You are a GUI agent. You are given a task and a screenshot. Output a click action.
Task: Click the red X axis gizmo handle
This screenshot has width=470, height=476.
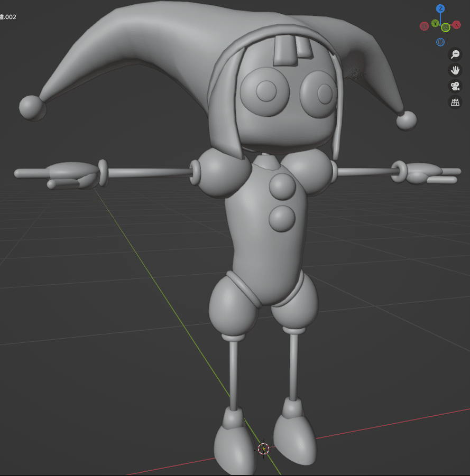[456, 25]
